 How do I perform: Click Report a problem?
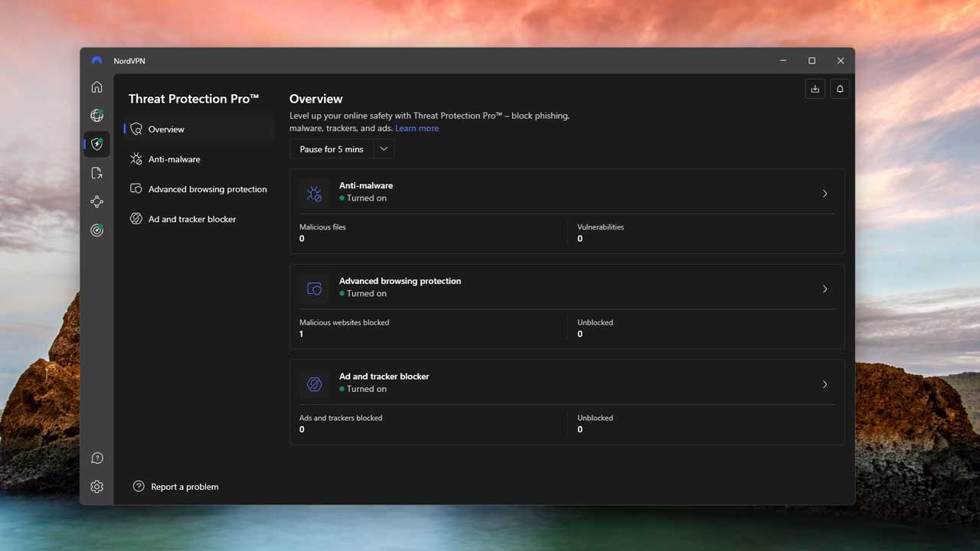pos(185,487)
